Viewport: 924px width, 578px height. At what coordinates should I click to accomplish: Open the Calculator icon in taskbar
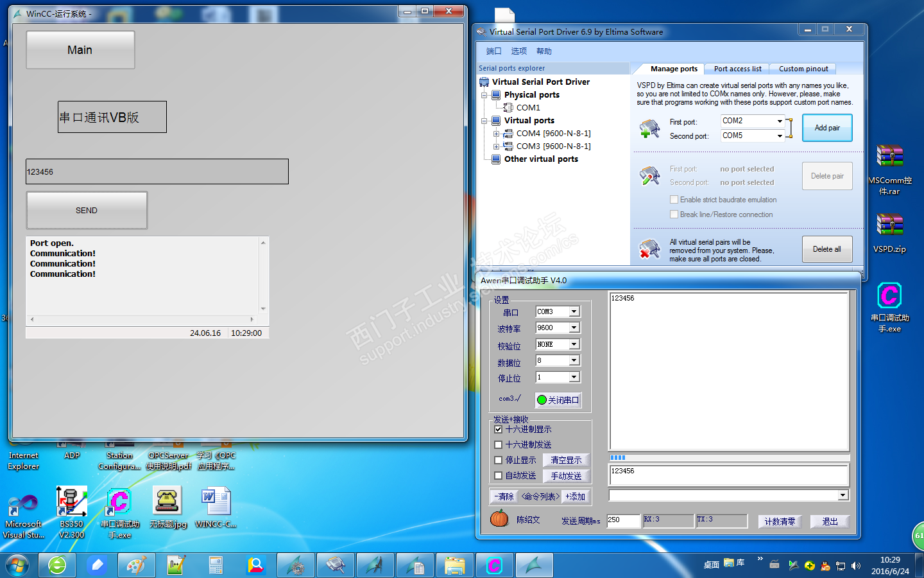click(216, 565)
